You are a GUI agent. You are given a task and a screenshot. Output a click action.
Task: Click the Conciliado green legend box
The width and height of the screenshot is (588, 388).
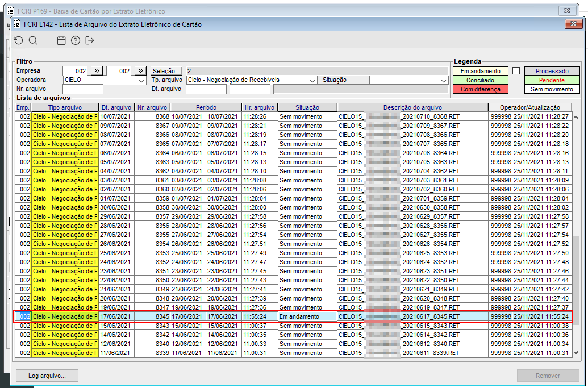(481, 80)
